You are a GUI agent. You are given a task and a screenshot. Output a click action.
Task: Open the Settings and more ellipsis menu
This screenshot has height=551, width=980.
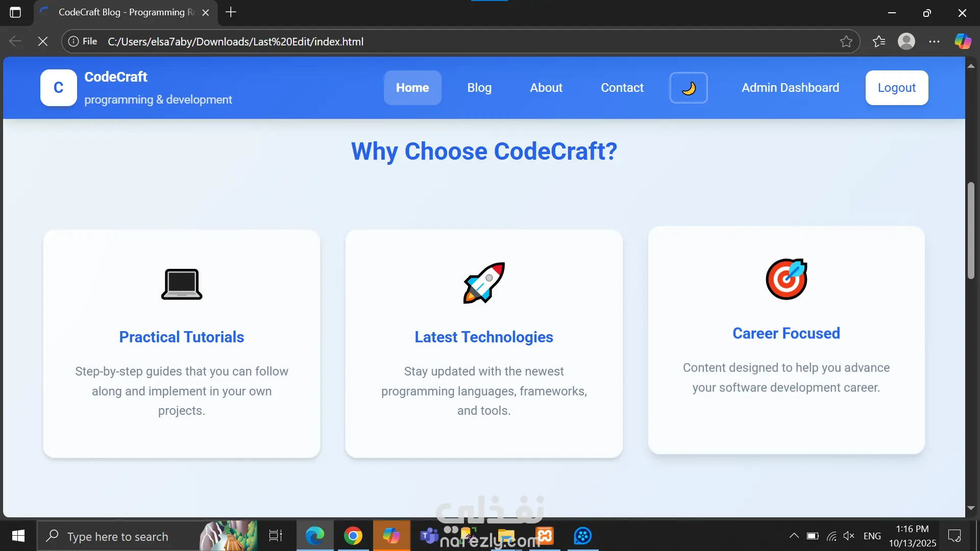934,41
